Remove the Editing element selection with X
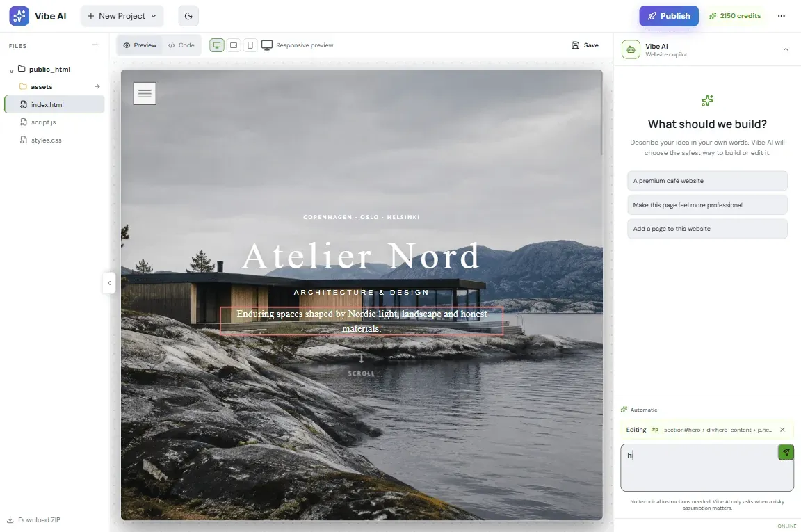Screen dimensions: 801x532 pos(782,430)
